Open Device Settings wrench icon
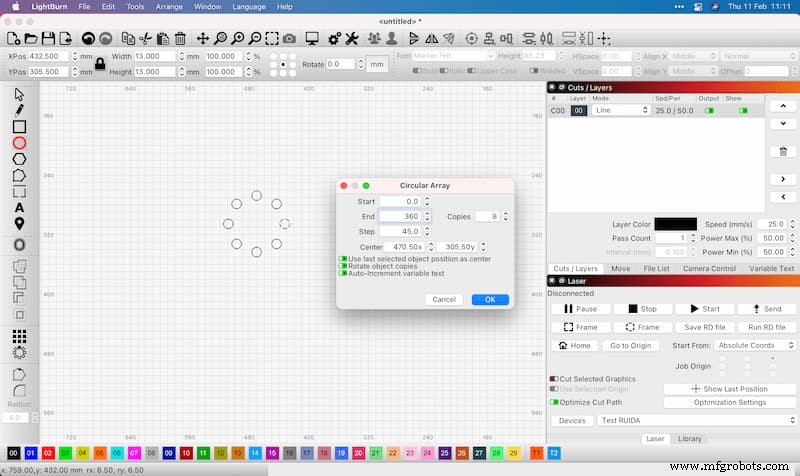Screen dimensions: 800x476 click(x=352, y=39)
